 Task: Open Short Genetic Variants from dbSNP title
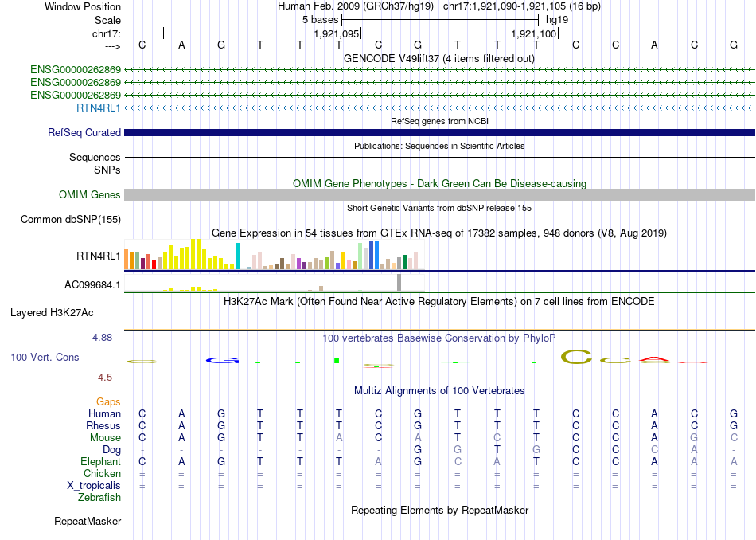pyautogui.click(x=439, y=208)
